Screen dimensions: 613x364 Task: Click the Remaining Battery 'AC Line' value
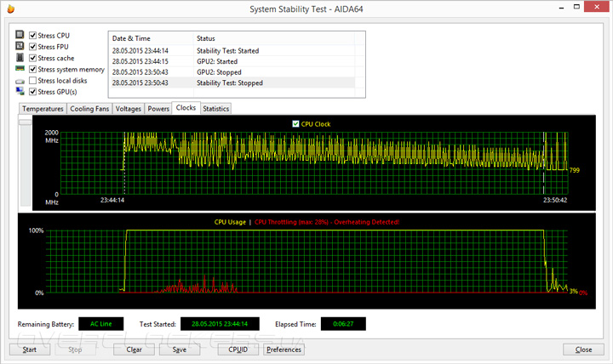[100, 324]
